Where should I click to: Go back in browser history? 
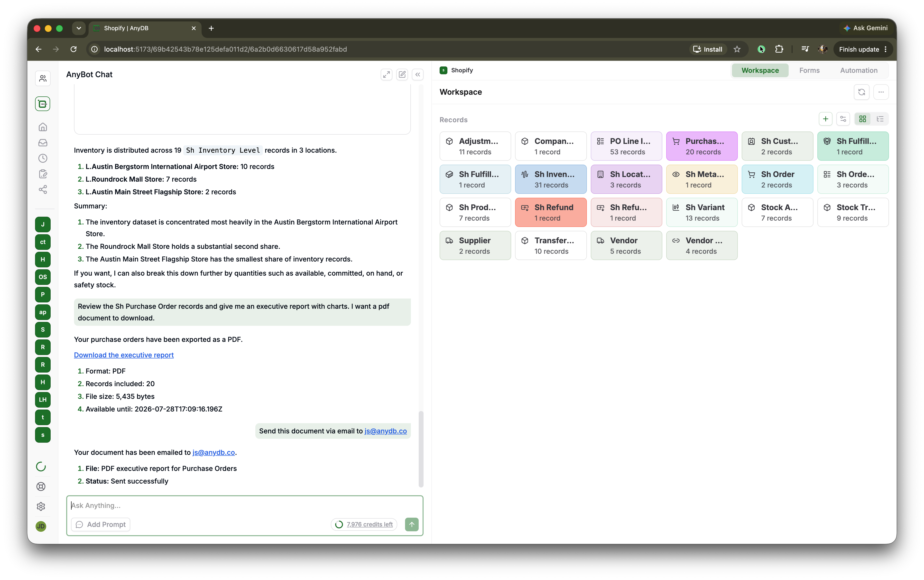(x=38, y=49)
